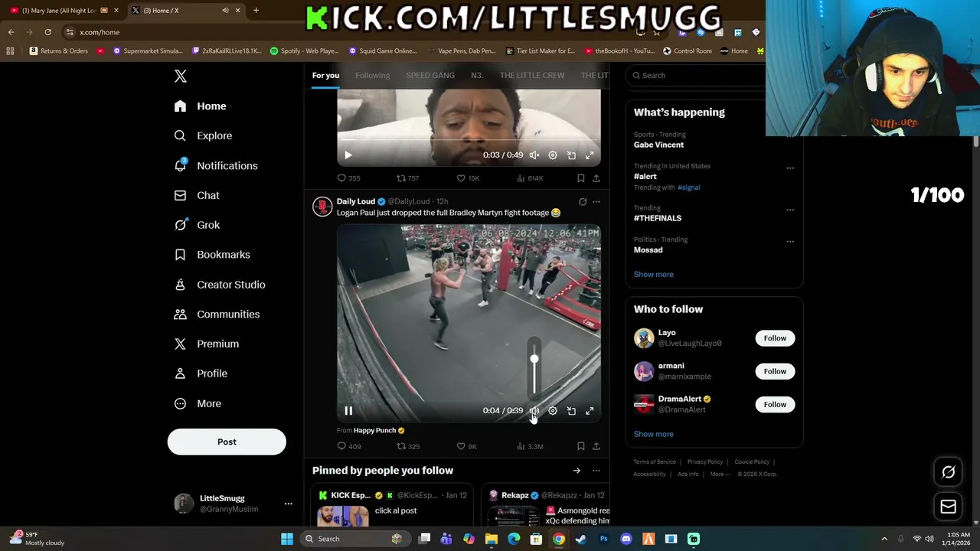980x551 pixels.
Task: Open Communities from sidebar
Action: [217, 315]
